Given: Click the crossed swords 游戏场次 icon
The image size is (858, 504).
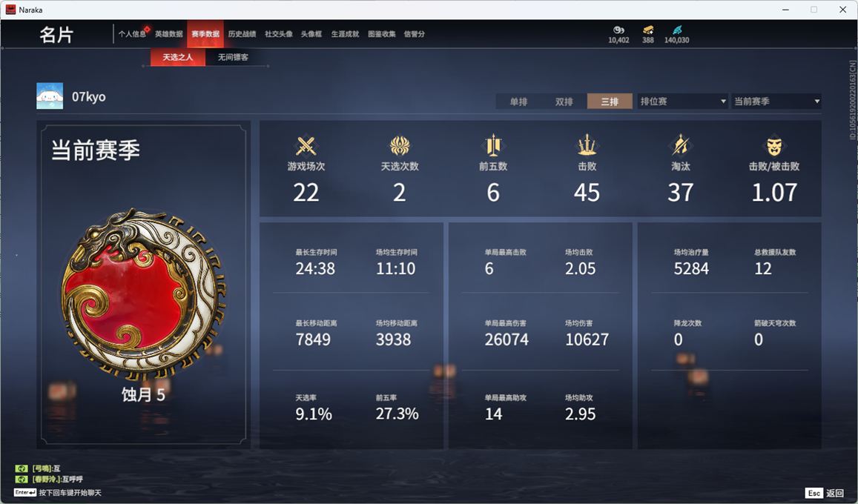Looking at the screenshot, I should [x=306, y=146].
